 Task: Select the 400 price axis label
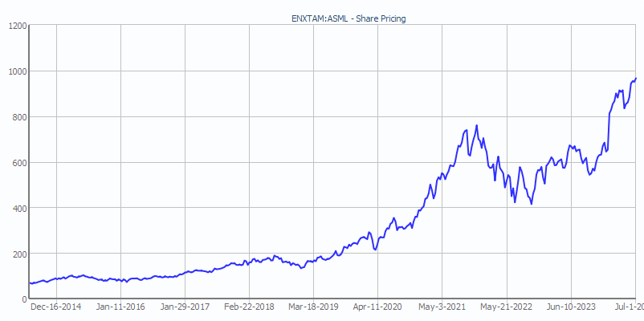[19, 209]
